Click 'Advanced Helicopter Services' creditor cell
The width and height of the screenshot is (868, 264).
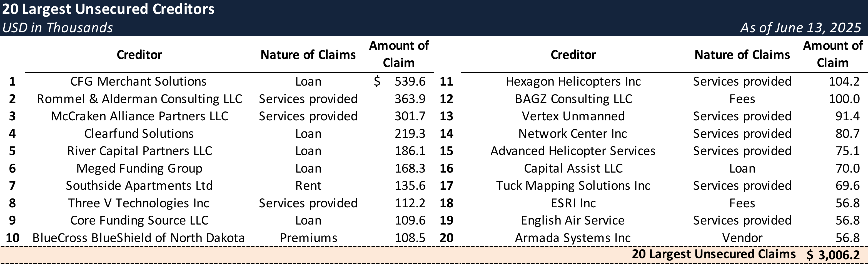pos(573,151)
